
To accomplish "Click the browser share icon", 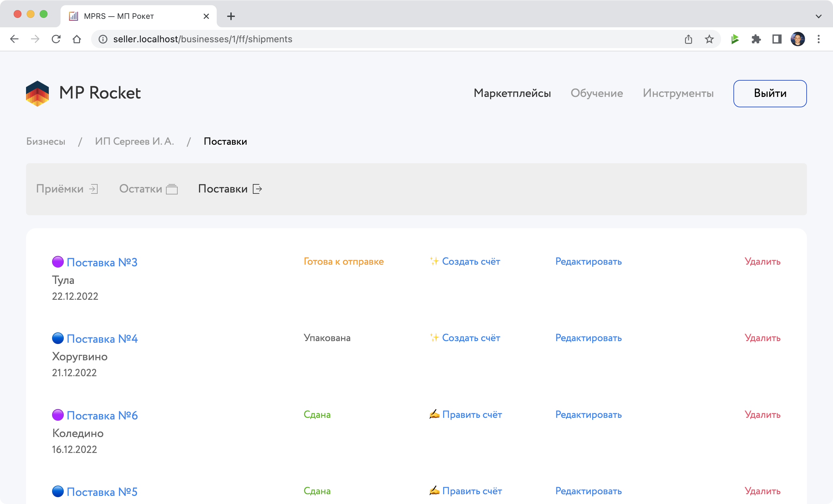I will pos(688,39).
